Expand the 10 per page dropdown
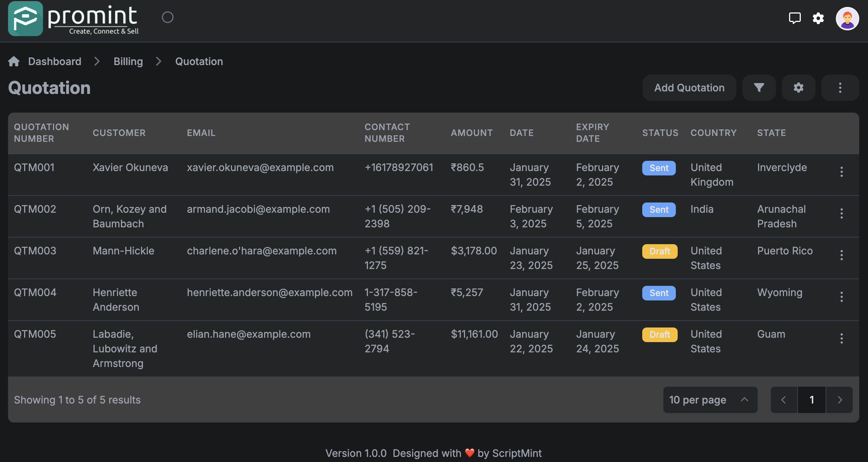868x462 pixels. pyautogui.click(x=710, y=400)
